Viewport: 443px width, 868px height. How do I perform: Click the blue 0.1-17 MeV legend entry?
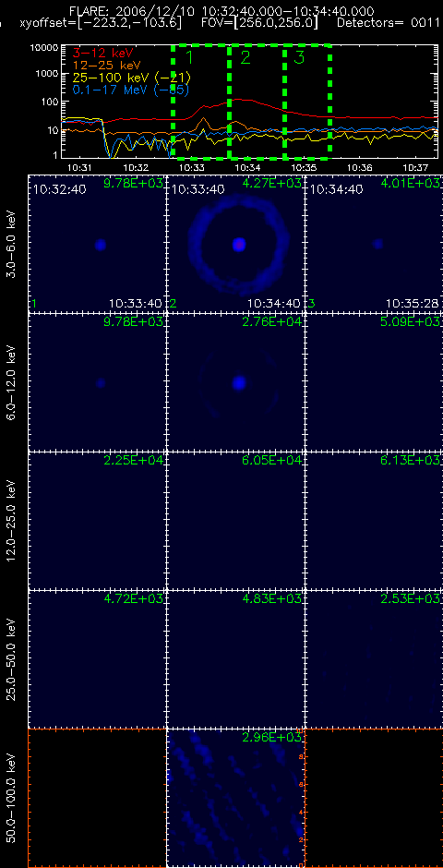pos(127,90)
